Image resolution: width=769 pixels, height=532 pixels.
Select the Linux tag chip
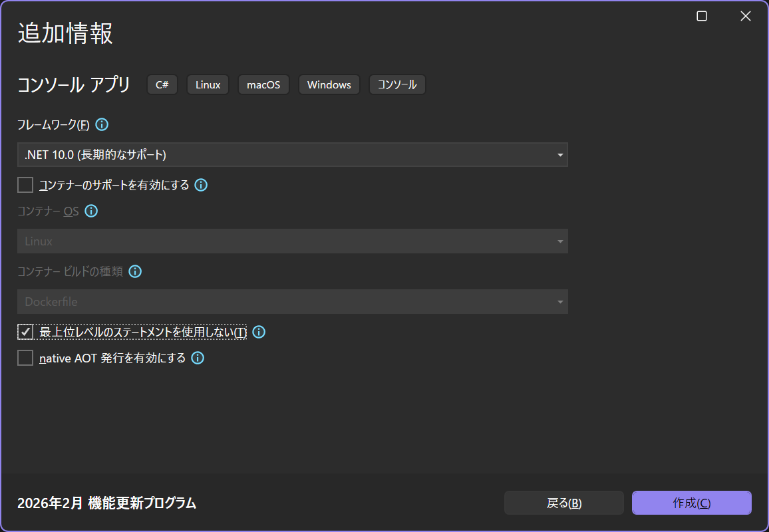(x=208, y=84)
